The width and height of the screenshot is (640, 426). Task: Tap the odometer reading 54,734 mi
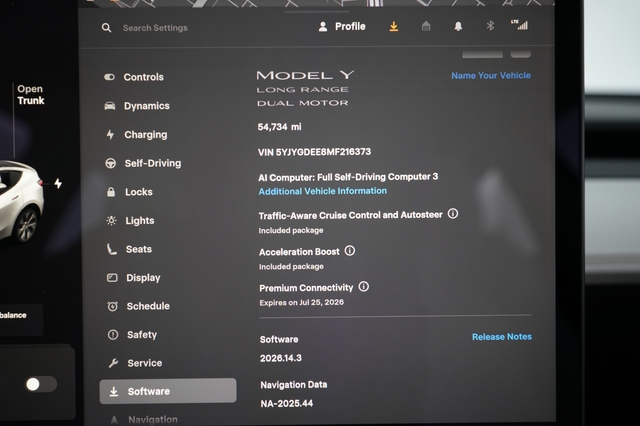click(280, 127)
